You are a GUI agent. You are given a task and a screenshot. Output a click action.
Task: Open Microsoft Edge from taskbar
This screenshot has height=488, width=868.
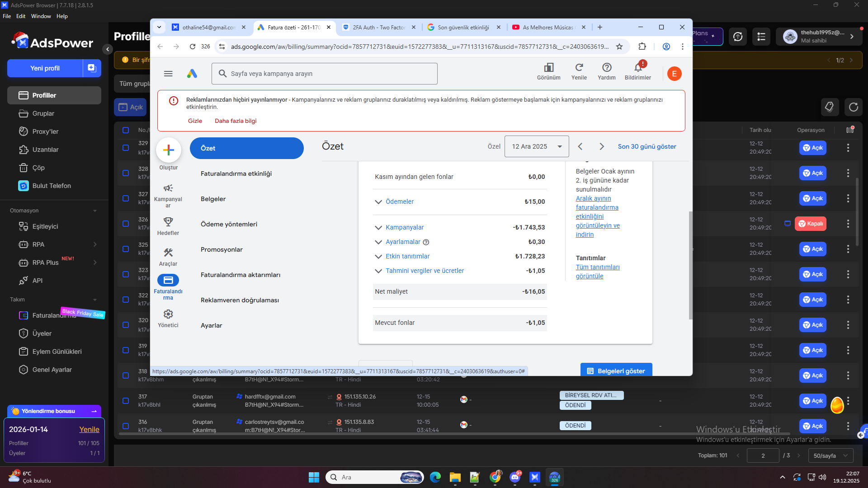(x=435, y=477)
